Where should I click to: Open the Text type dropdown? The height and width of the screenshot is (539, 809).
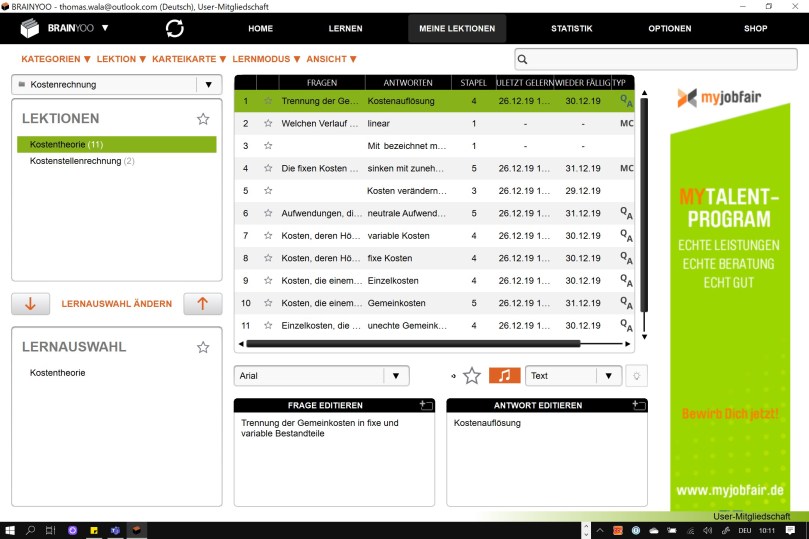coord(610,376)
